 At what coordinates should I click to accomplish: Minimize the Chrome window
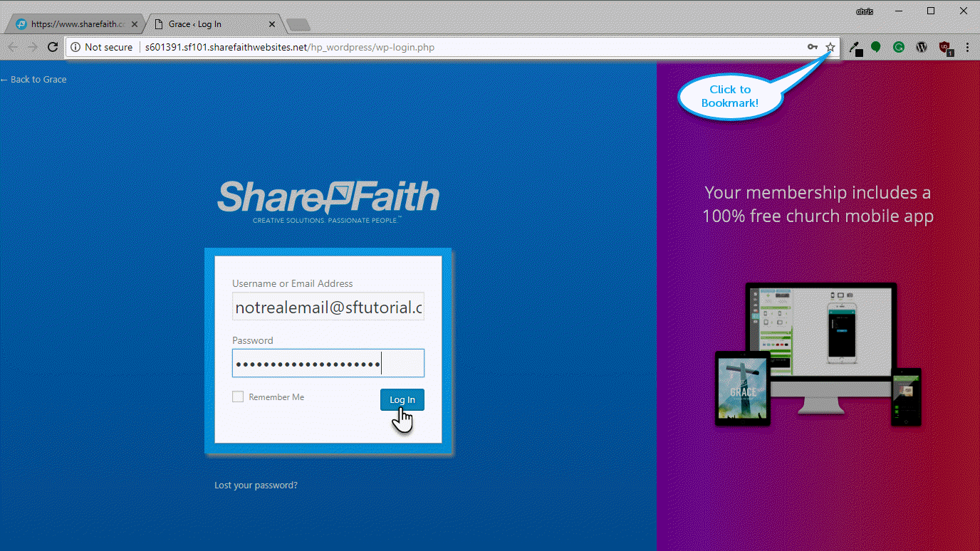point(897,11)
